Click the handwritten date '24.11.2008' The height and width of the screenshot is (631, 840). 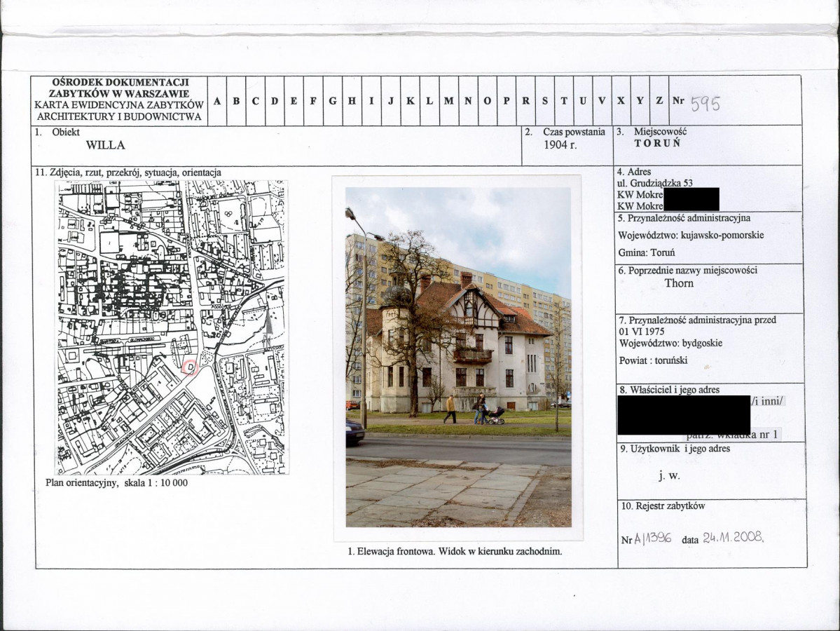coord(733,537)
